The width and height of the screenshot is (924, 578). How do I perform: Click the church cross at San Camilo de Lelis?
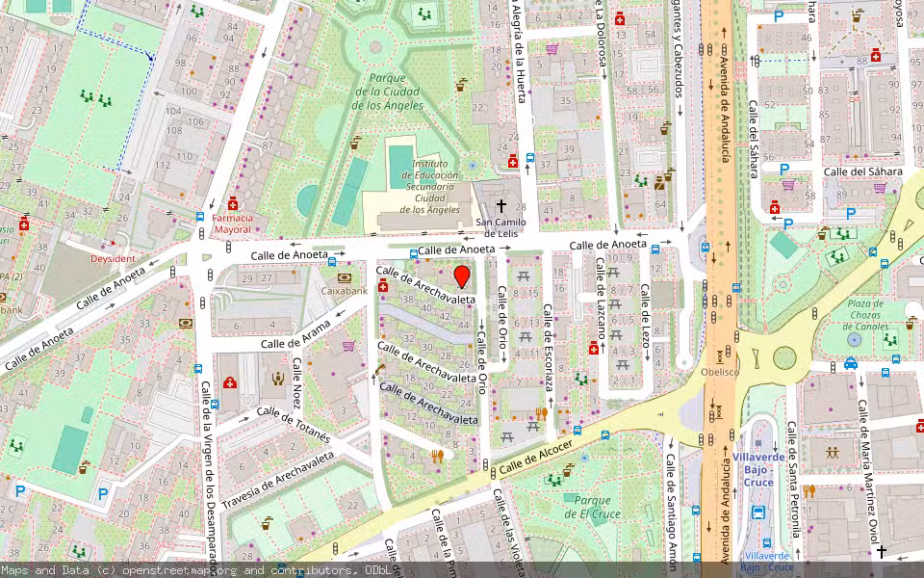pyautogui.click(x=501, y=205)
